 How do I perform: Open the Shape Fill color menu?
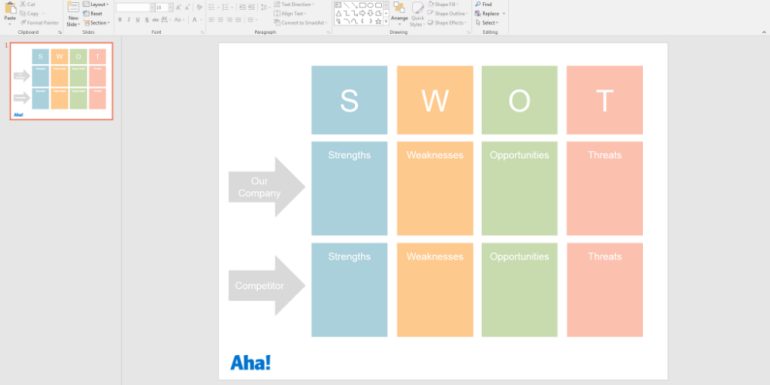442,4
